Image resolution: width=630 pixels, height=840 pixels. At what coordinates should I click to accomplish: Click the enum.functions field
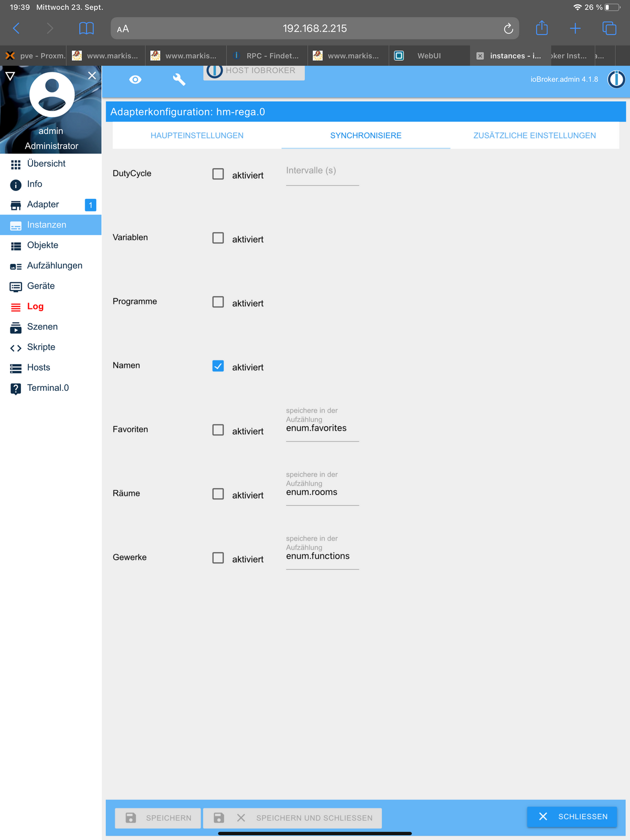[322, 557]
